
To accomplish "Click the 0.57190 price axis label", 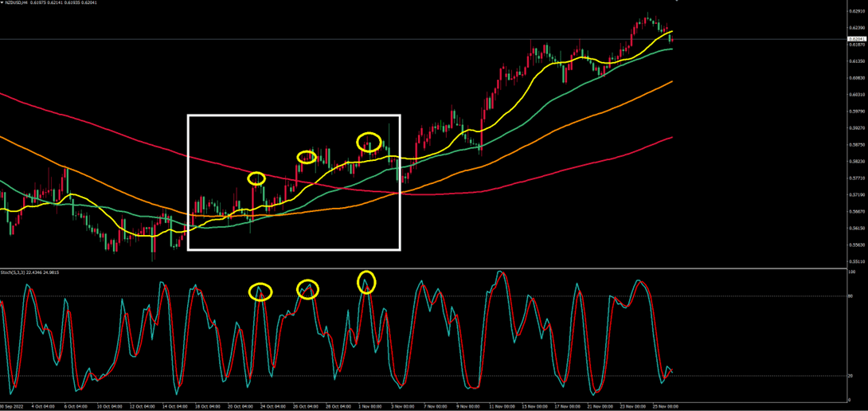I will (x=856, y=194).
